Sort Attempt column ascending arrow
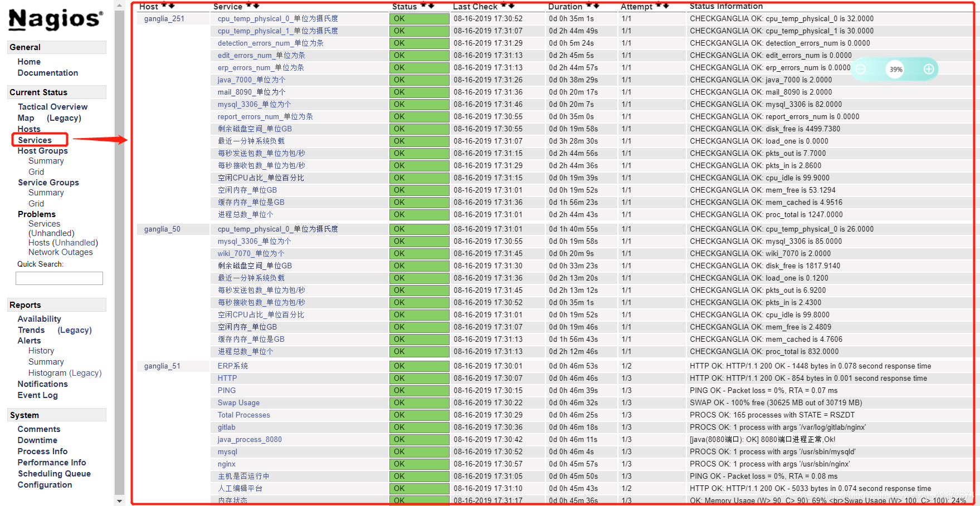 (x=659, y=6)
